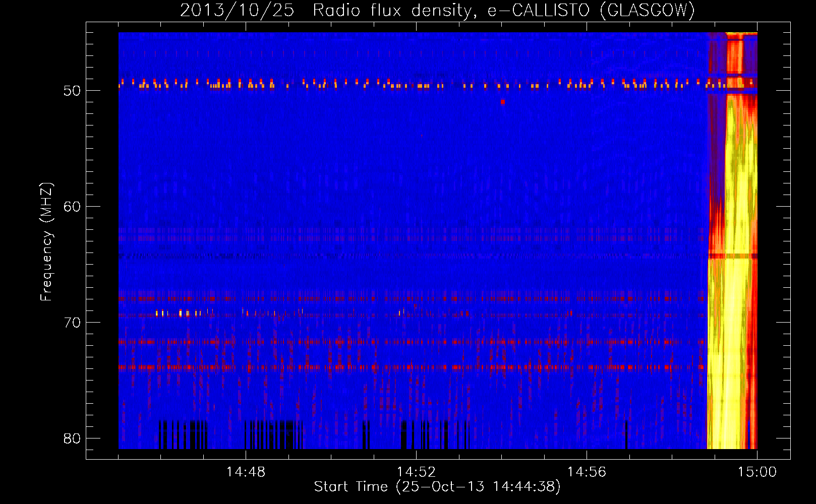This screenshot has width=816, height=504.
Task: Click the 'Frequency (MHZ)' axis label
Action: [46, 242]
